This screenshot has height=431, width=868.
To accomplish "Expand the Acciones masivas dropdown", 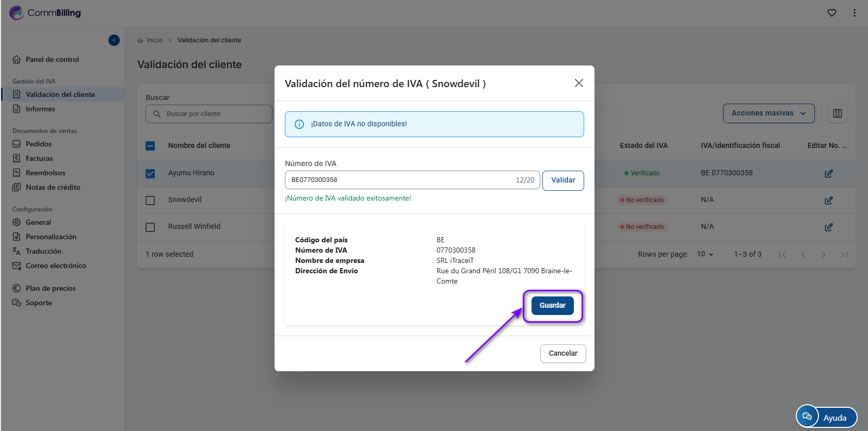I will point(768,113).
